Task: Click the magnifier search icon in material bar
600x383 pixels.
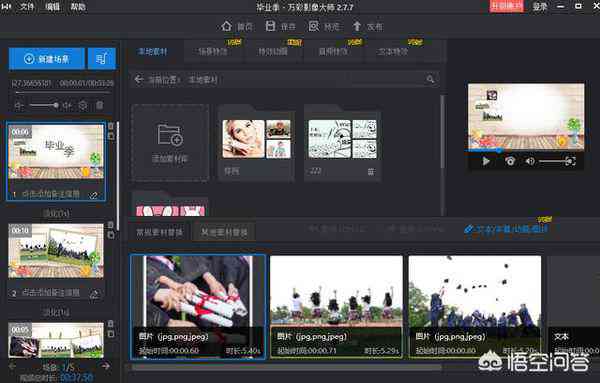Action: [x=430, y=79]
